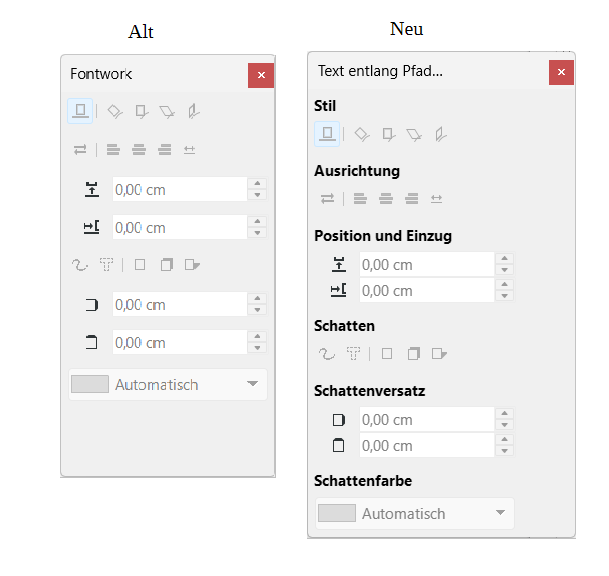Click AutoSize Text icon in Fontwork dialog
The image size is (609, 576).
190,150
